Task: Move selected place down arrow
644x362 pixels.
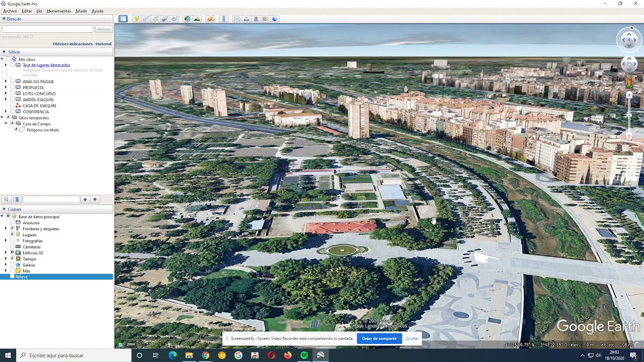Action: 95,200
